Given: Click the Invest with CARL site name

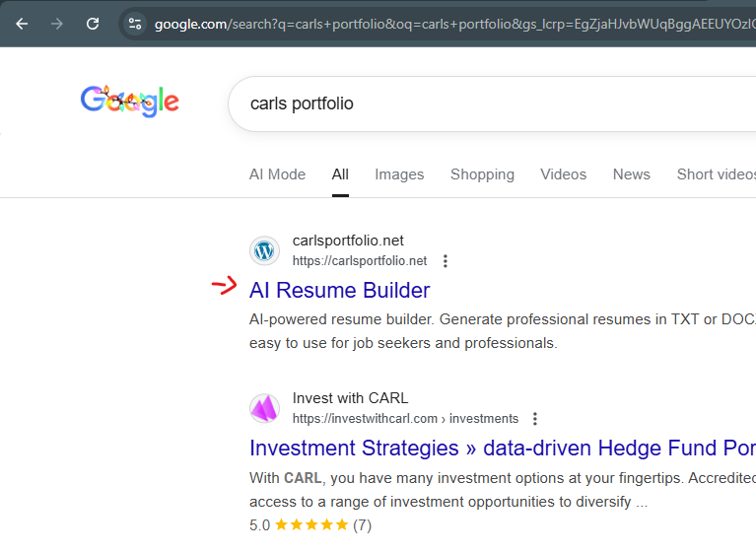Looking at the screenshot, I should point(350,398).
